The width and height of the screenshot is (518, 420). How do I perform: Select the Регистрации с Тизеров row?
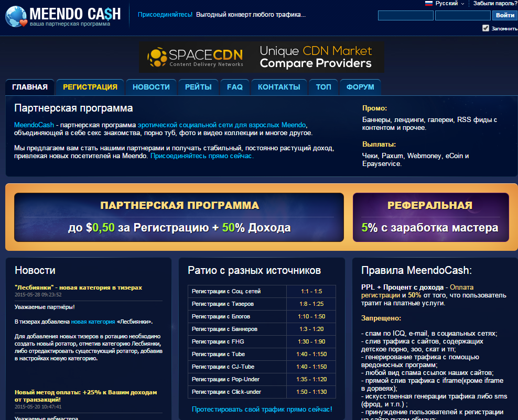(262, 304)
